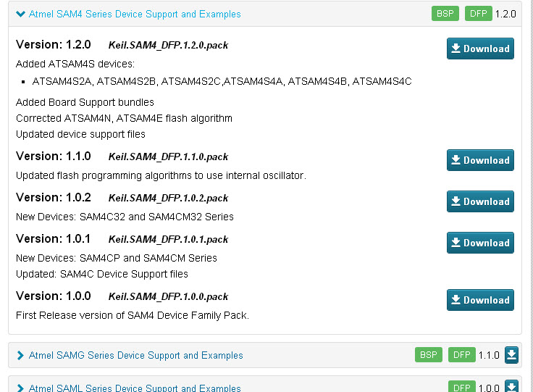
Task: Expand the Atmel SAMG Series section chevron
Action: click(20, 355)
